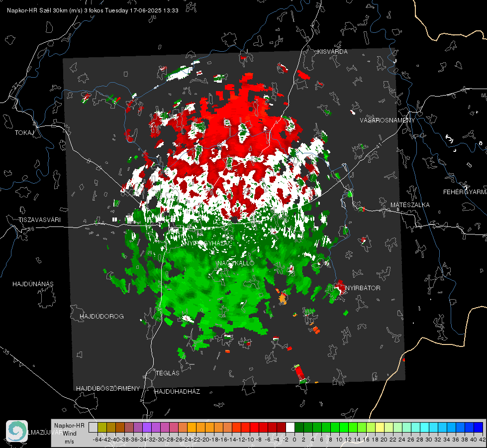Click the deep blue last swatch in the legend
The height and width of the screenshot is (448, 487).
tap(479, 427)
